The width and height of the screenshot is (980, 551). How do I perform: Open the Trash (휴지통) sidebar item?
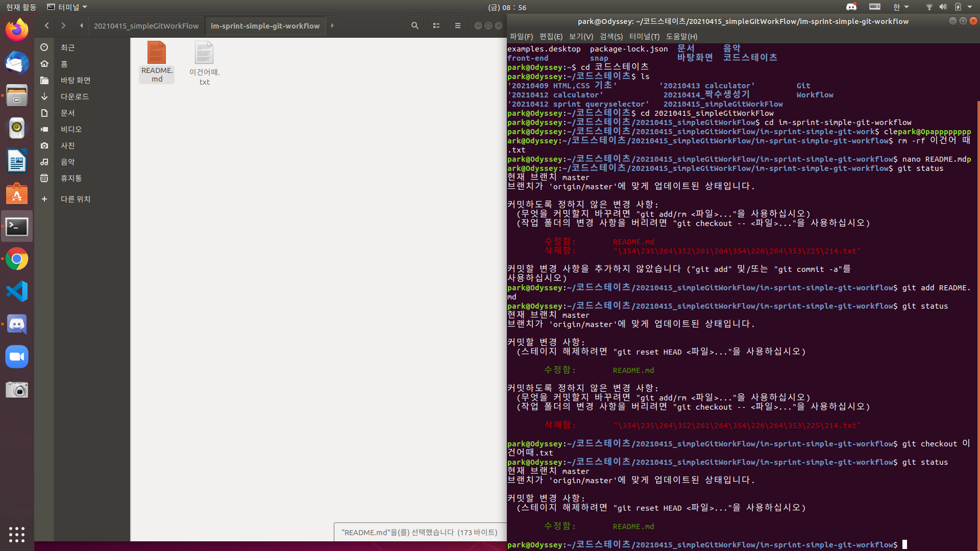[x=71, y=178]
